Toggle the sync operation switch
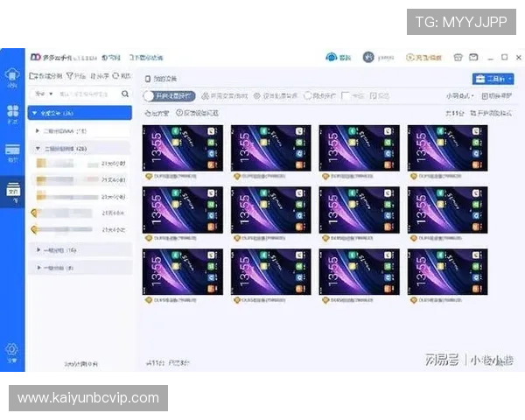The width and height of the screenshot is (525, 420). coord(169,96)
